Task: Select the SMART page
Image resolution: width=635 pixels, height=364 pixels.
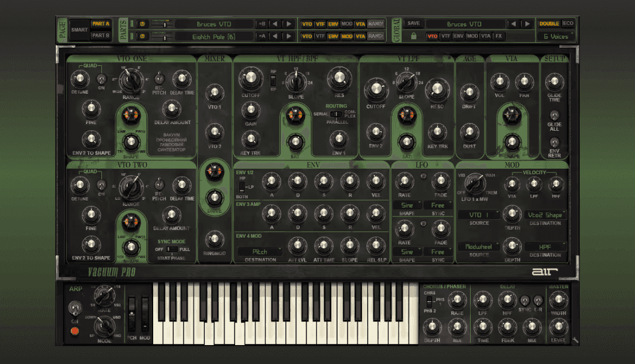Action: (79, 30)
